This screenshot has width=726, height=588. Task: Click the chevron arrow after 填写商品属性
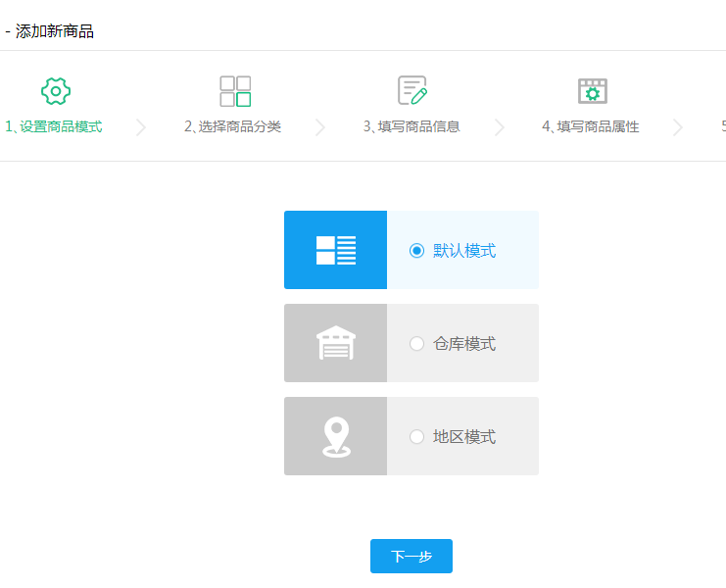[678, 127]
